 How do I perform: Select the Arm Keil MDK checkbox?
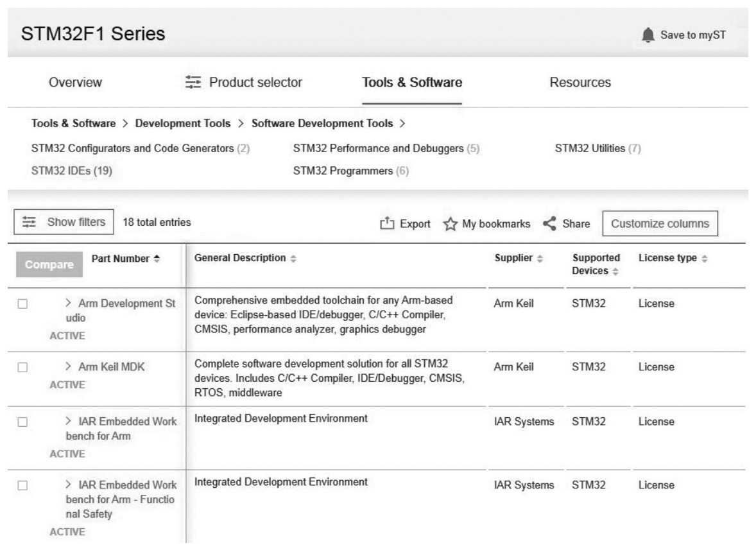point(22,367)
